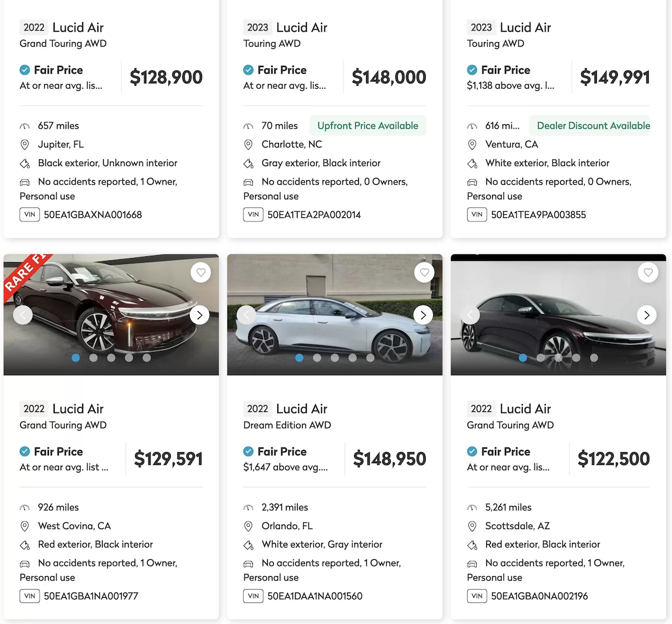672x624 pixels.
Task: Open the 2022 Lucid Air Dream Edition AWD title
Action: pos(287,416)
